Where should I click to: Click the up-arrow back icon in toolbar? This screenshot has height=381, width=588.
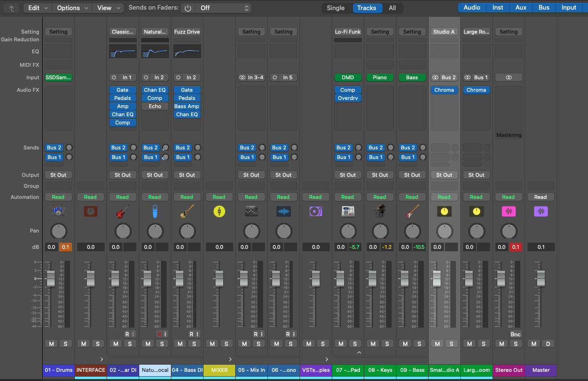pyautogui.click(x=11, y=8)
